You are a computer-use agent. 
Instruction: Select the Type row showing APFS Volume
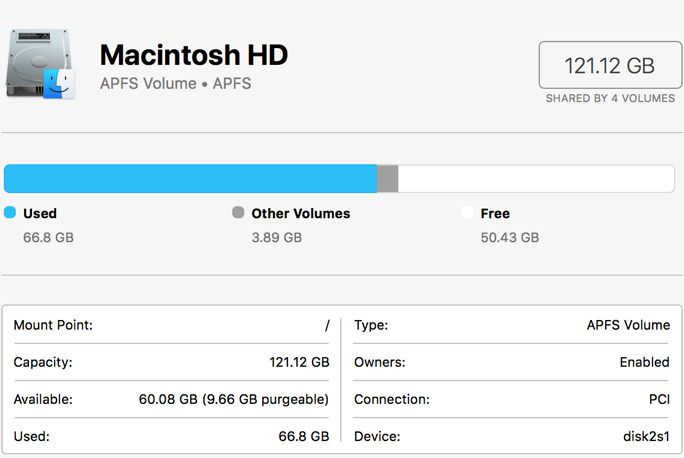tap(512, 325)
